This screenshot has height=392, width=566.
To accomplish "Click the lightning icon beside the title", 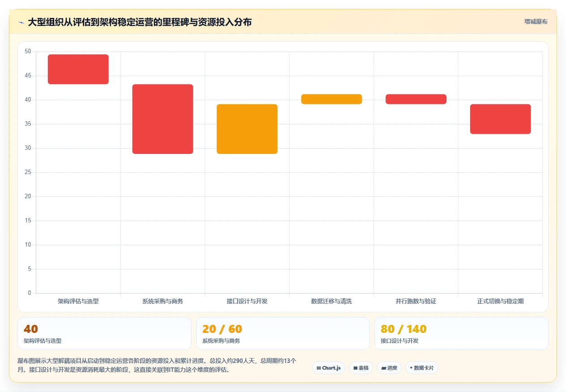I will (x=21, y=22).
